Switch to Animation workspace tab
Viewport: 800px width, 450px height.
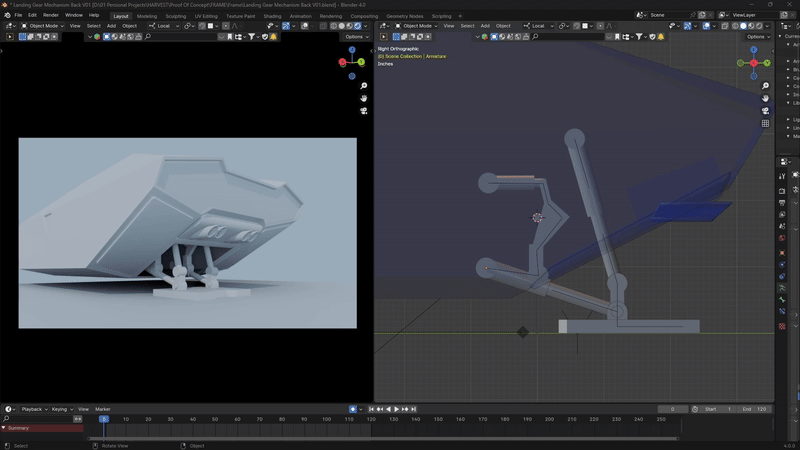tap(300, 16)
